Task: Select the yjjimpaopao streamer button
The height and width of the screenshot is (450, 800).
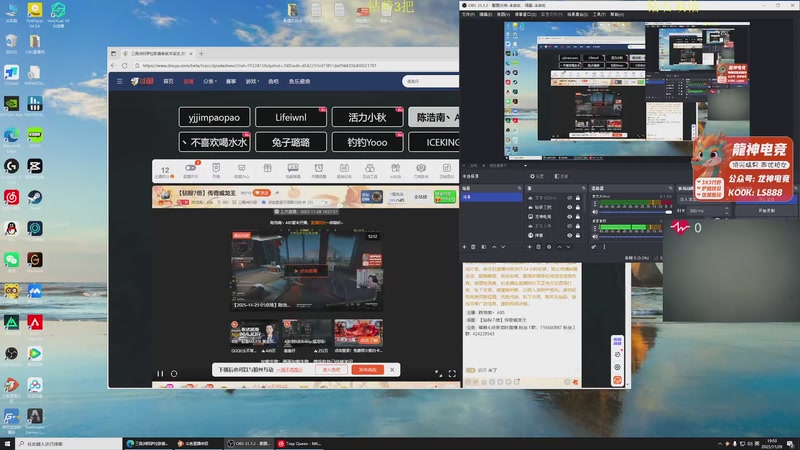Action: [214, 117]
